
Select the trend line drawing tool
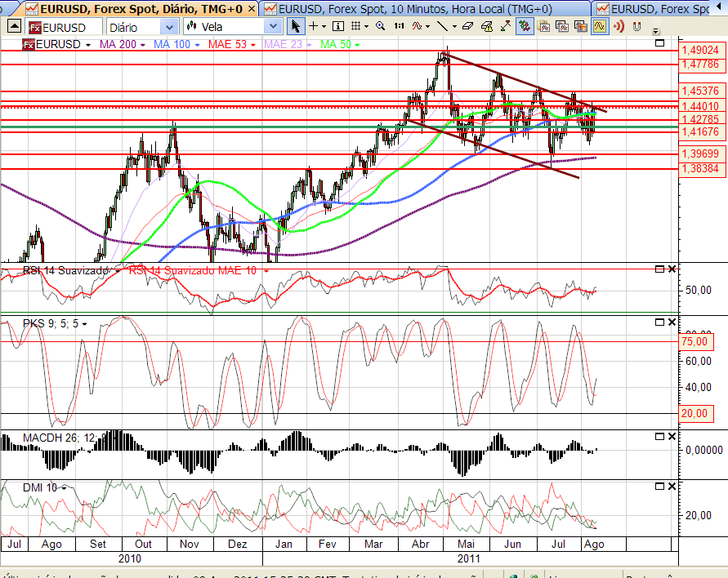coord(442,26)
